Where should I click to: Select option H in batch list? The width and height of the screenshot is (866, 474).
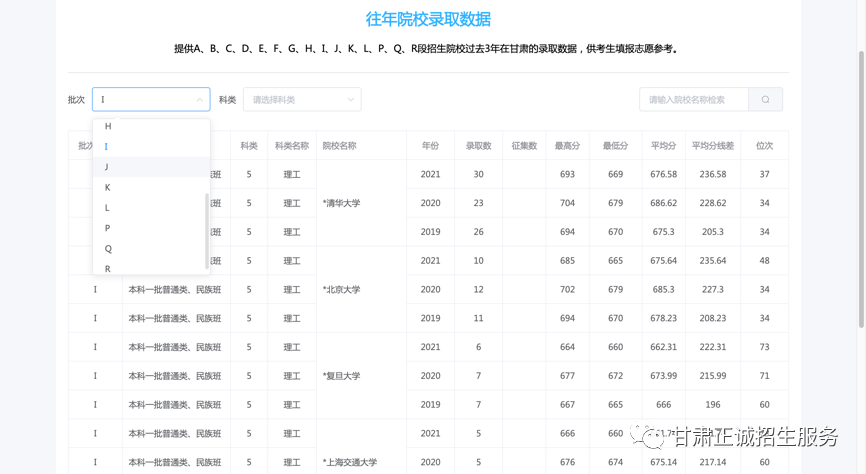coord(108,127)
